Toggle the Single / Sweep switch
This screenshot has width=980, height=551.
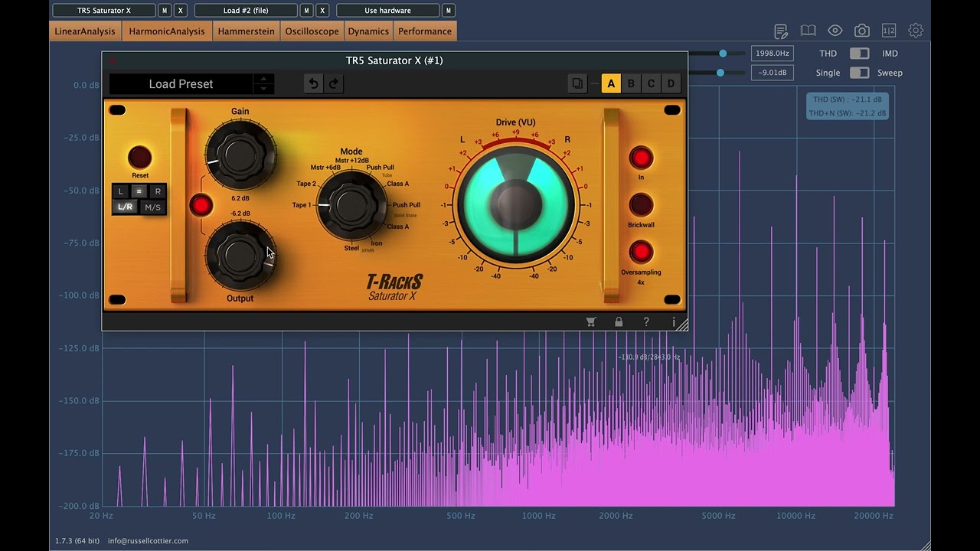(x=860, y=73)
